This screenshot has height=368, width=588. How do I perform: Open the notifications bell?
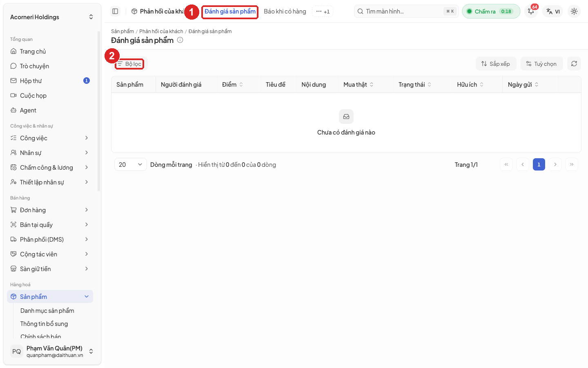click(x=531, y=11)
